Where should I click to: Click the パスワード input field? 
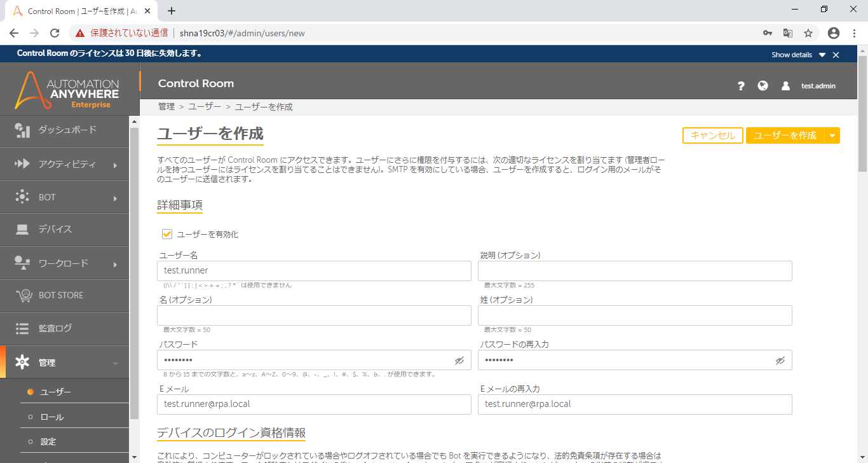pos(314,360)
